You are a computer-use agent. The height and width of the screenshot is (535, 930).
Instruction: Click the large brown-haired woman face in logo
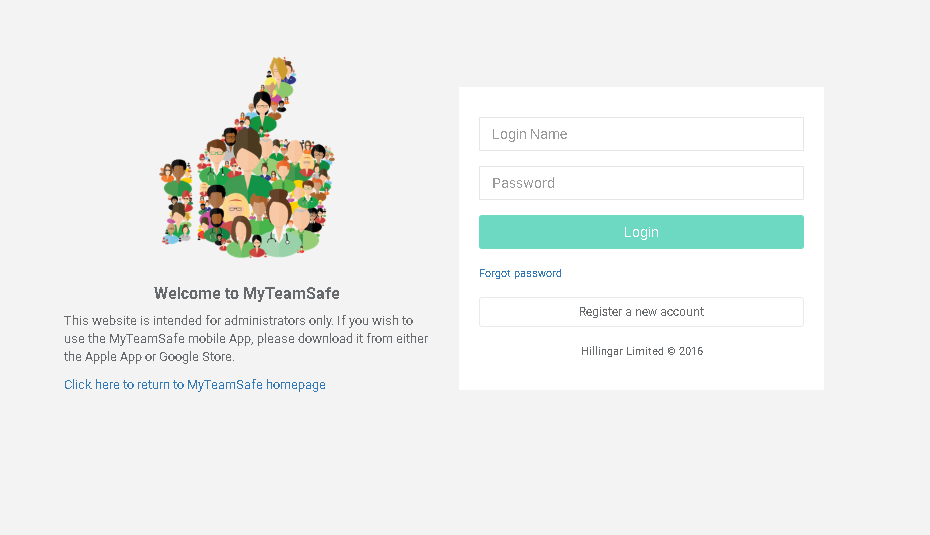click(x=247, y=152)
